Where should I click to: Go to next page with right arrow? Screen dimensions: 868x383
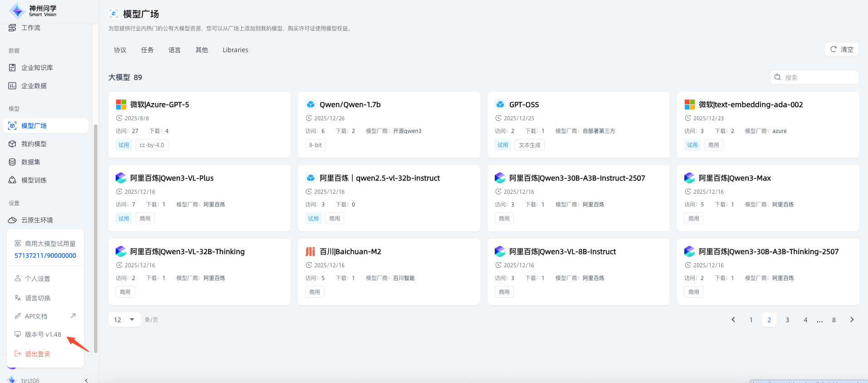[x=852, y=320]
